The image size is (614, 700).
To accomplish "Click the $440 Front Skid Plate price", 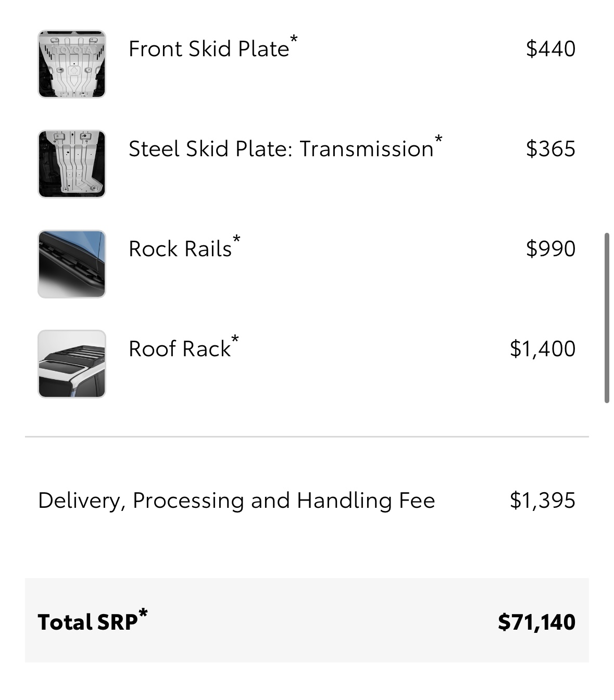I will [550, 49].
